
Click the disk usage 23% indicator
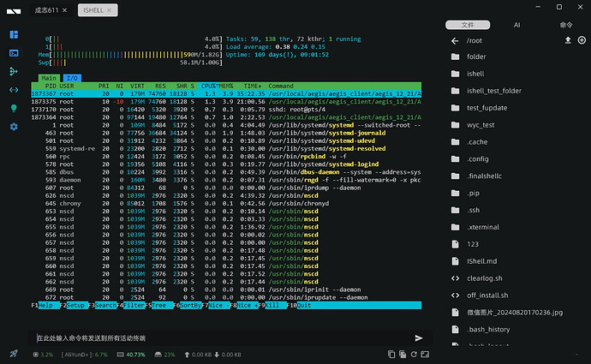point(165,355)
